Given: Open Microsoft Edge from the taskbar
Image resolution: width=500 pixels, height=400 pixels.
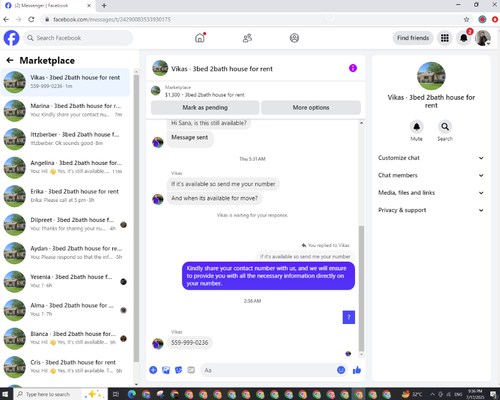Looking at the screenshot, I should click(132, 394).
